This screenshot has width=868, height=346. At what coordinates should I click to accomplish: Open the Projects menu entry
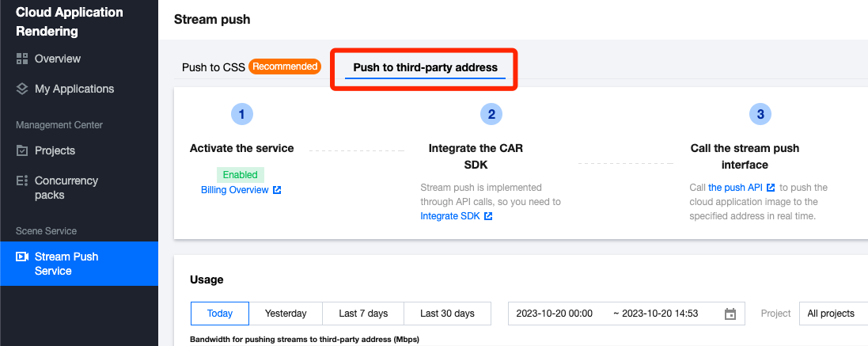click(55, 150)
